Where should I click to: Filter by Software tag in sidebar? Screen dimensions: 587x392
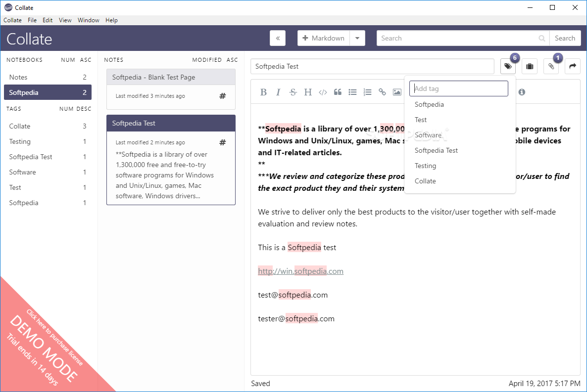pyautogui.click(x=48, y=172)
